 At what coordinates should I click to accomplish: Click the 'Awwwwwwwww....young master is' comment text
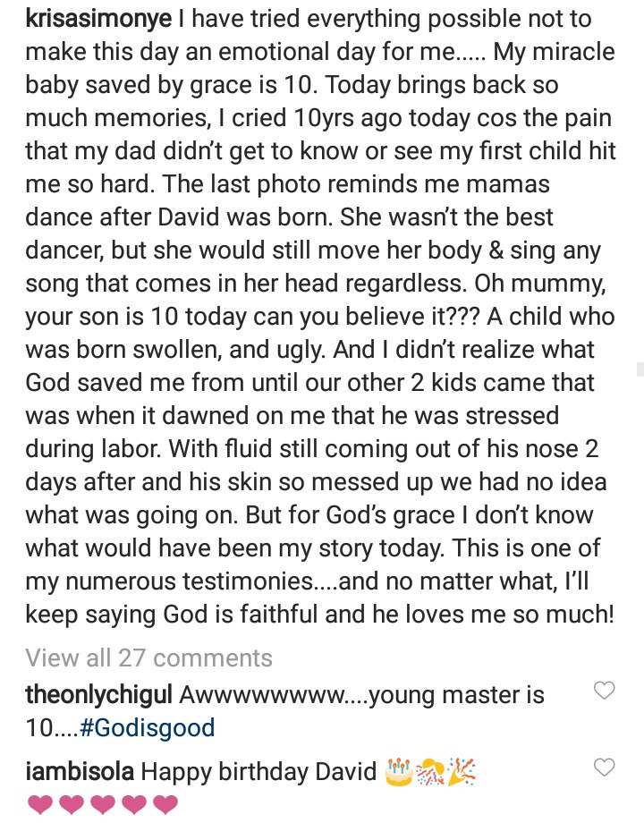pos(362,695)
